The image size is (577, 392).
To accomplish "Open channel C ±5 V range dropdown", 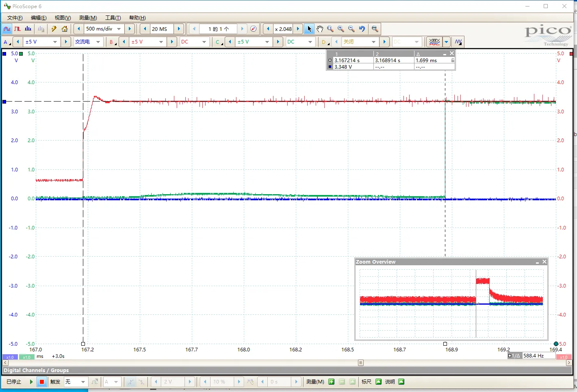I will (267, 42).
